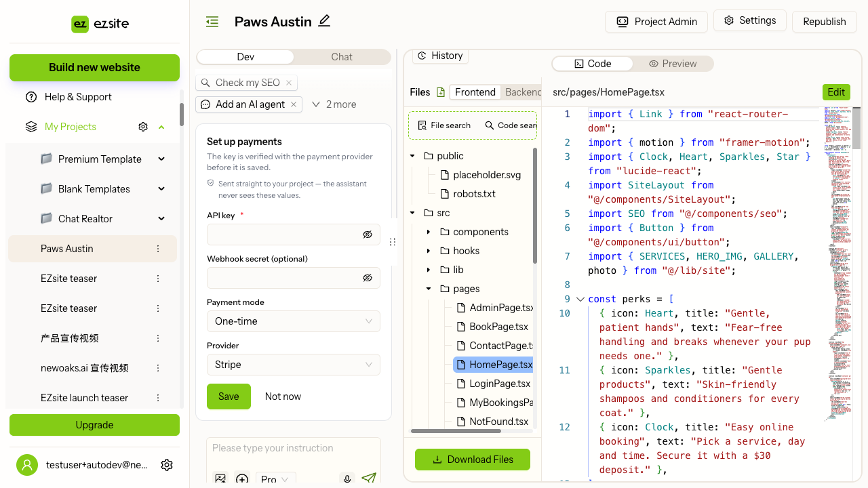Select the Dev tab
This screenshot has height=488, width=868.
click(x=245, y=57)
